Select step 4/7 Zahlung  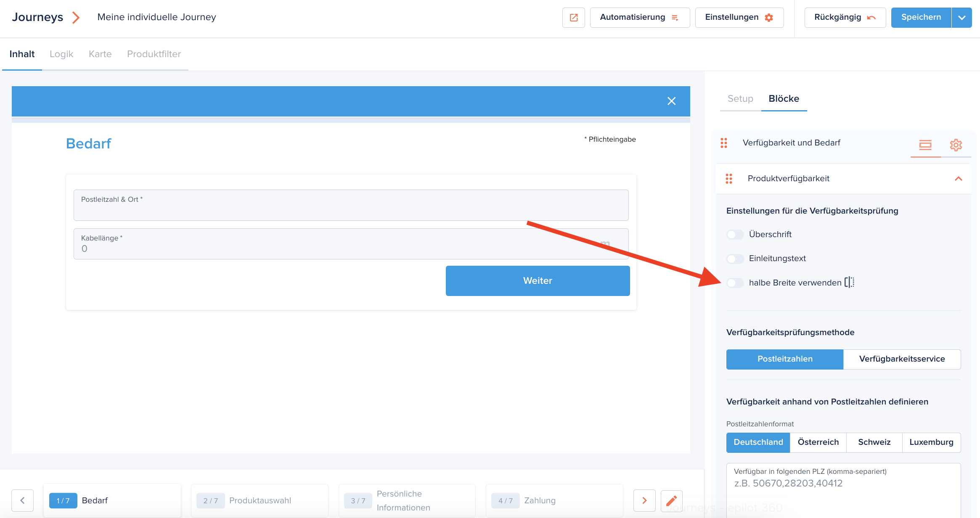[x=554, y=500]
